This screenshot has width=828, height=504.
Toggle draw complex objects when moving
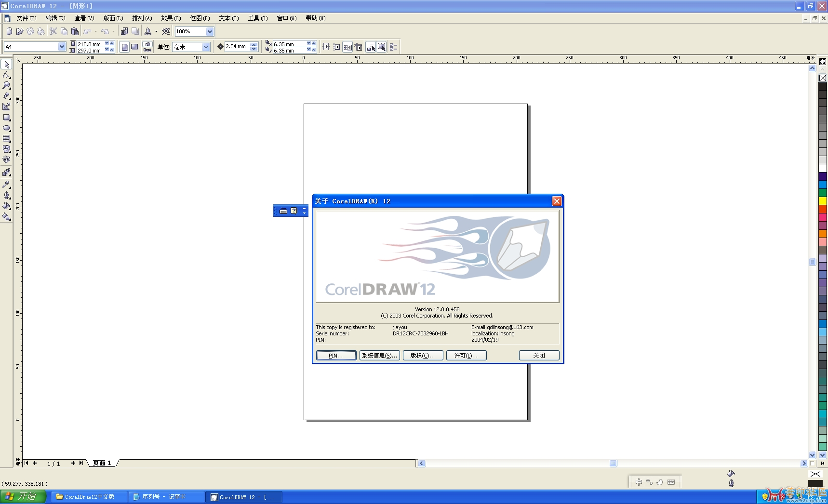pyautogui.click(x=371, y=47)
